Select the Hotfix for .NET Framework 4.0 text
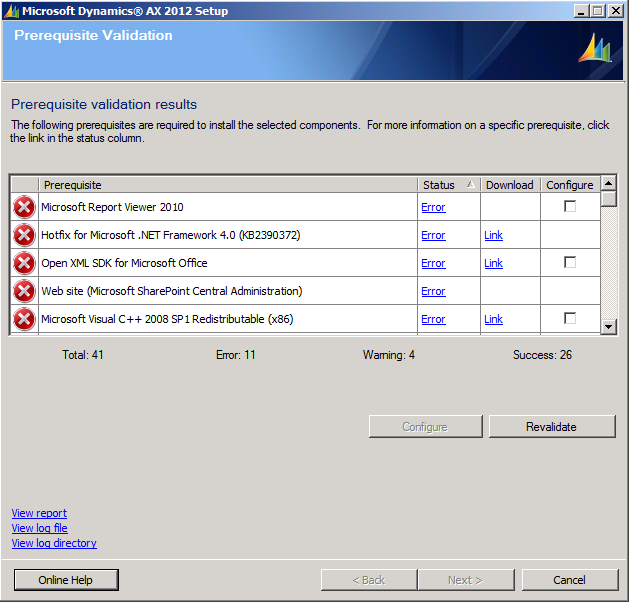Screen dimensions: 629x602 (x=171, y=235)
